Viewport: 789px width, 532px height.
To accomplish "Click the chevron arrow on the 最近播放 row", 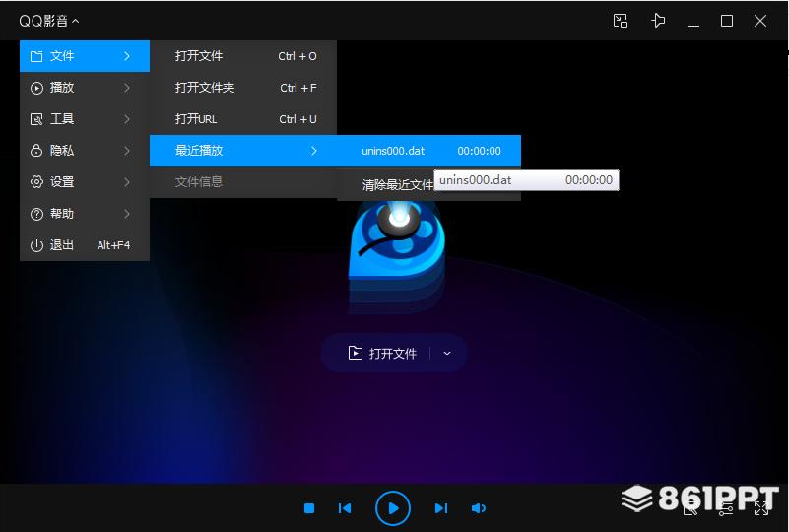I will (x=314, y=151).
